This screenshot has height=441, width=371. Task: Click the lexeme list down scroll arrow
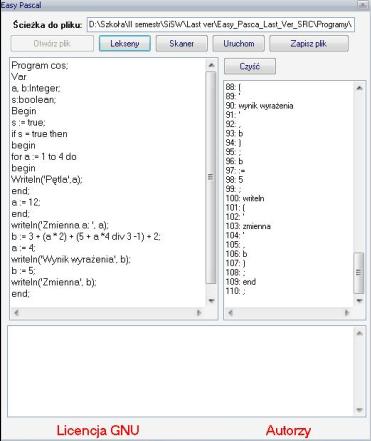pyautogui.click(x=359, y=300)
